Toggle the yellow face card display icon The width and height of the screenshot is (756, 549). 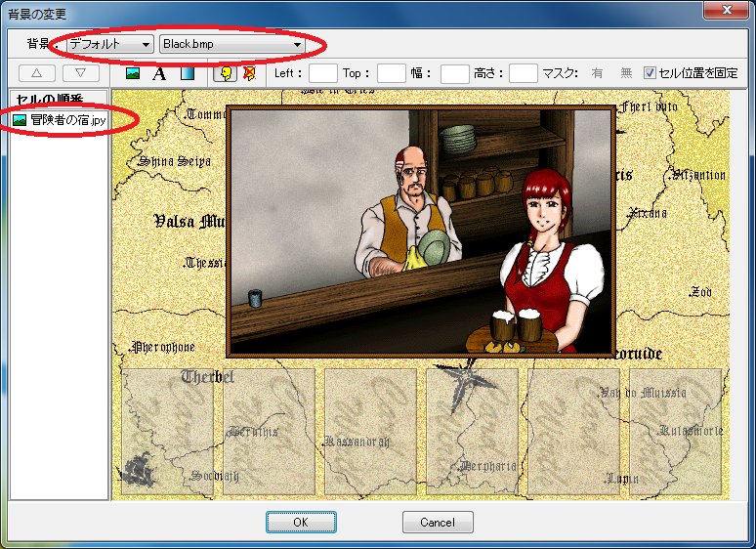[x=226, y=73]
